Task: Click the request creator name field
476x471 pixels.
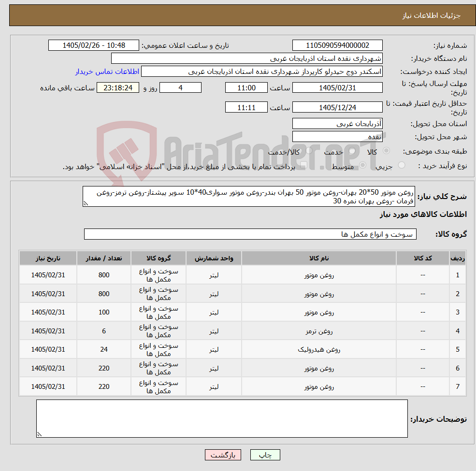Action: coord(261,71)
